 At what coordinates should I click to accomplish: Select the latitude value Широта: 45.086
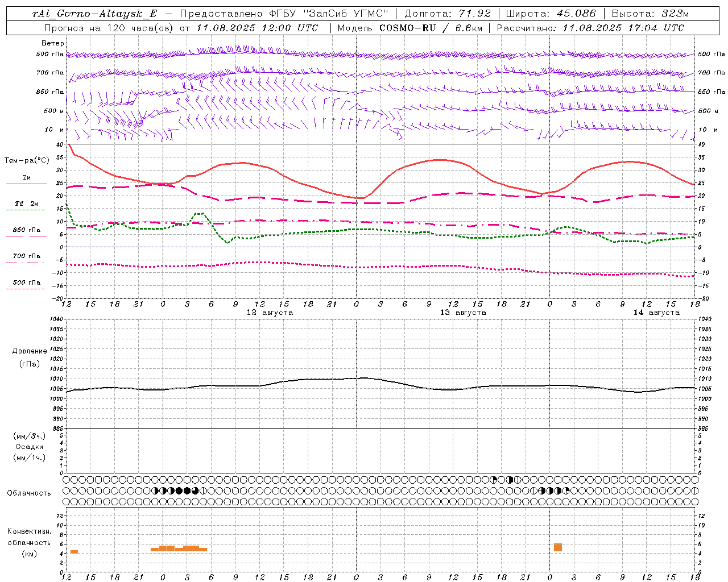(551, 14)
